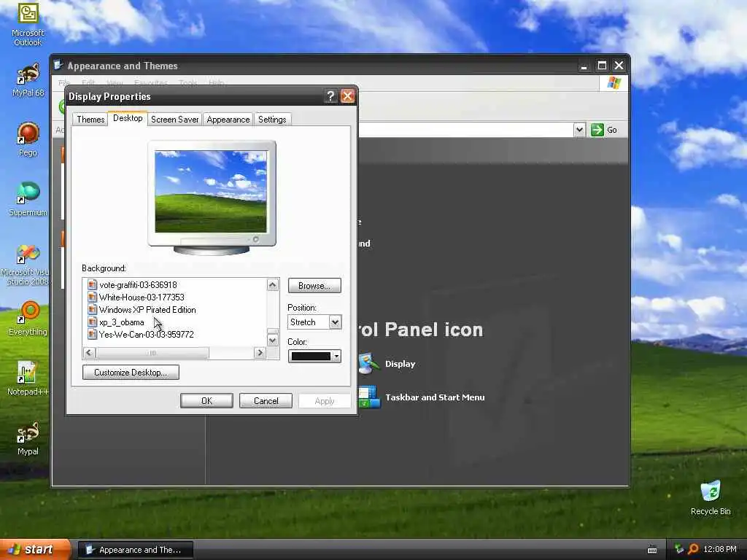Screen dimensions: 747x560
Task: Open the Microsoft Outlook desktop icon
Action: click(28, 24)
